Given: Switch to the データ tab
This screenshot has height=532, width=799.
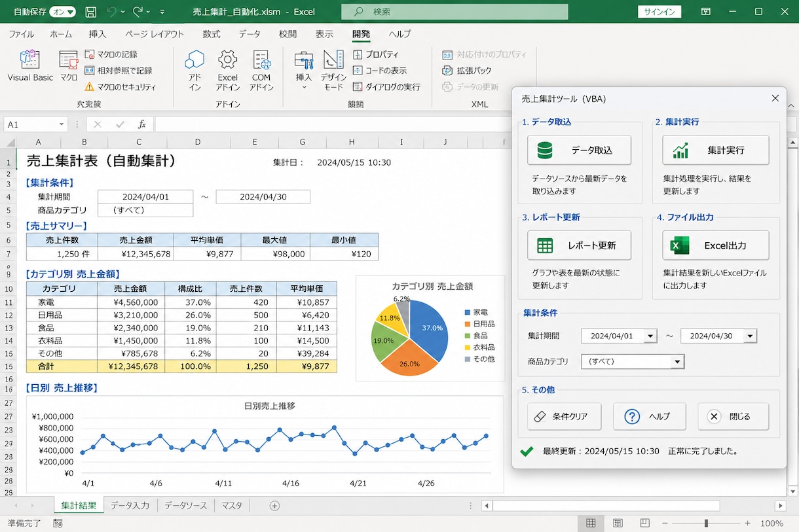Looking at the screenshot, I should [250, 34].
